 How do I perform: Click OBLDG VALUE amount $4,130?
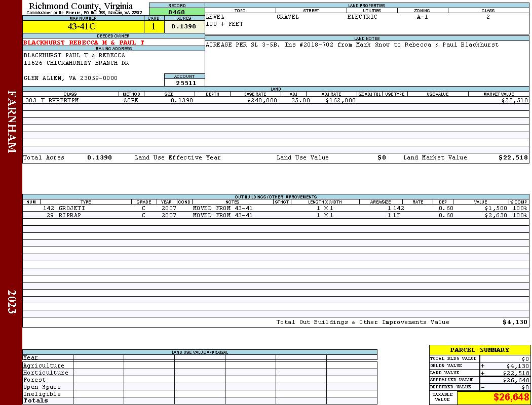[518, 366]
